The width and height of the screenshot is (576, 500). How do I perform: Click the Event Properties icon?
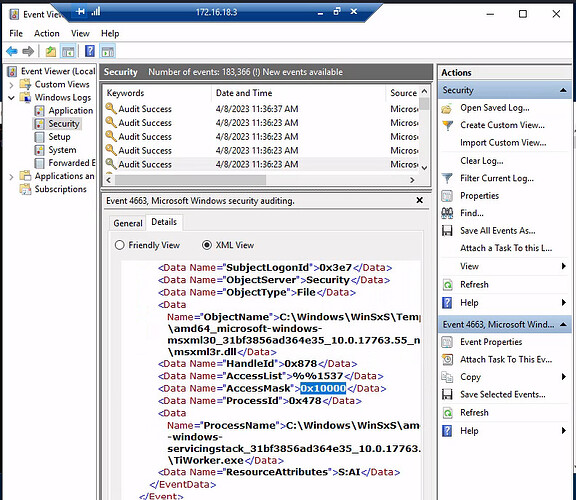coord(447,342)
